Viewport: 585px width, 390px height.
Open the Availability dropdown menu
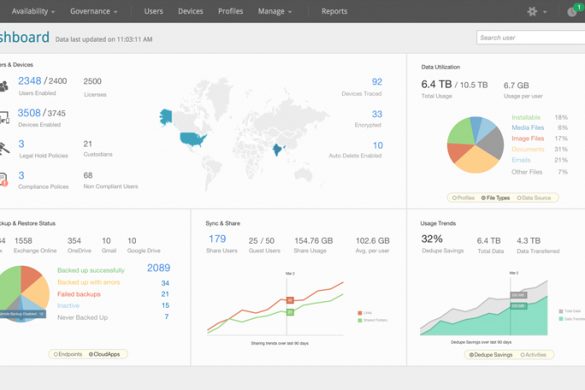click(33, 12)
